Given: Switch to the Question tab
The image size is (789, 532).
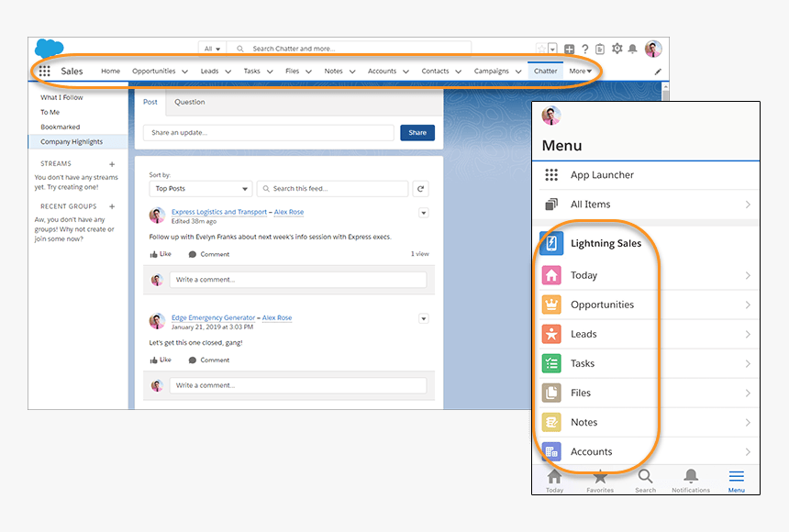Looking at the screenshot, I should tap(190, 102).
